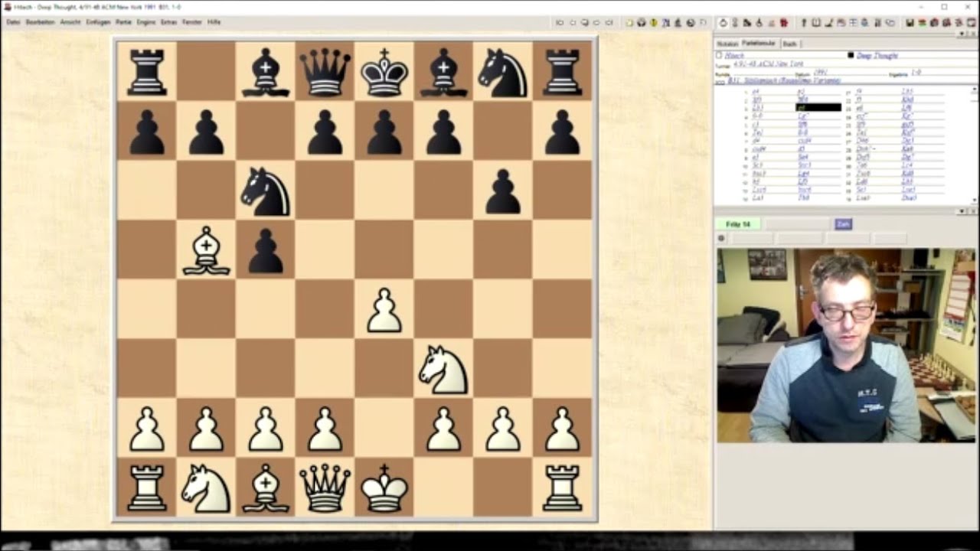Click black knight on g8
This screenshot has width=980, height=551.
[503, 72]
